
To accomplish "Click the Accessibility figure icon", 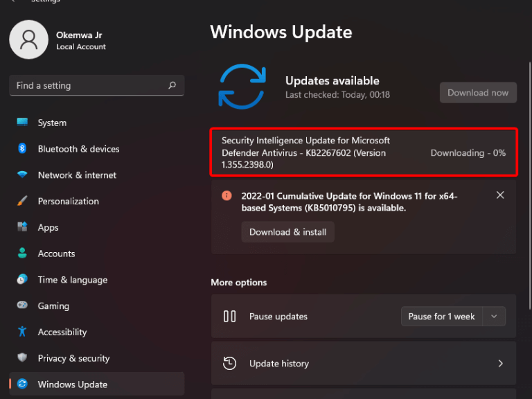I will [22, 332].
